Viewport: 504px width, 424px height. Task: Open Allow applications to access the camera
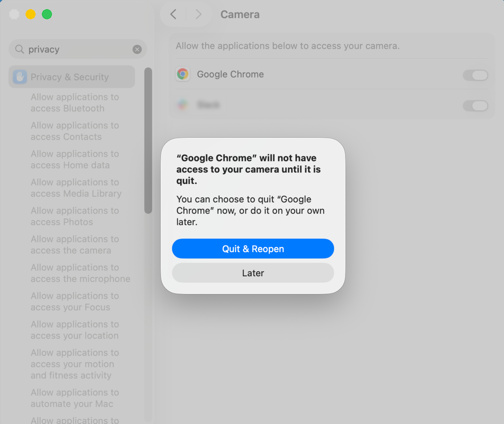click(x=75, y=245)
